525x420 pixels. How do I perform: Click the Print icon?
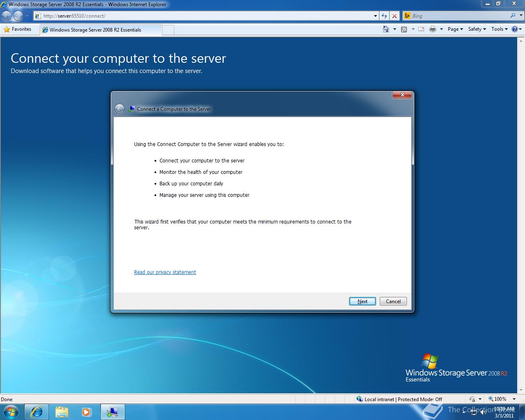click(x=433, y=29)
